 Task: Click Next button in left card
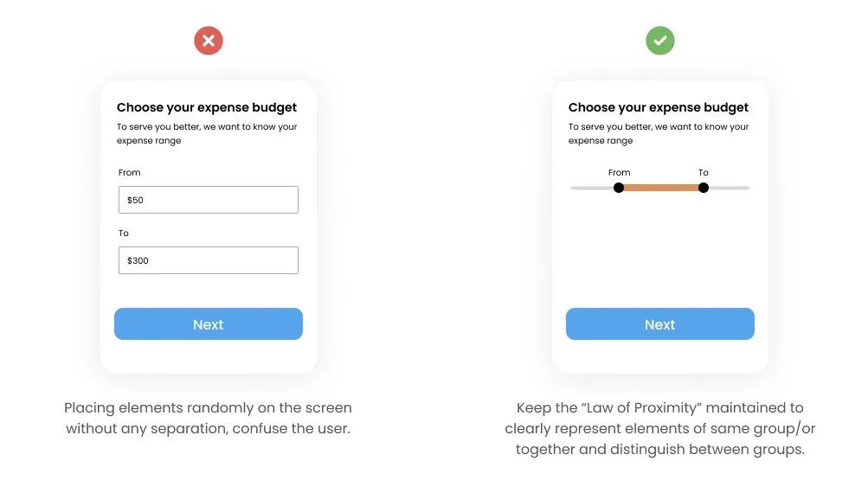(x=209, y=324)
